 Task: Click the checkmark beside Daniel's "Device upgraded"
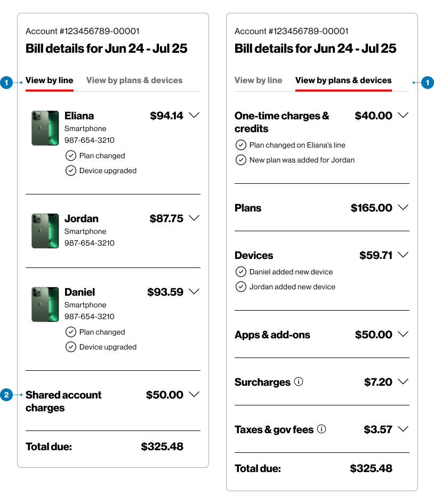(71, 347)
